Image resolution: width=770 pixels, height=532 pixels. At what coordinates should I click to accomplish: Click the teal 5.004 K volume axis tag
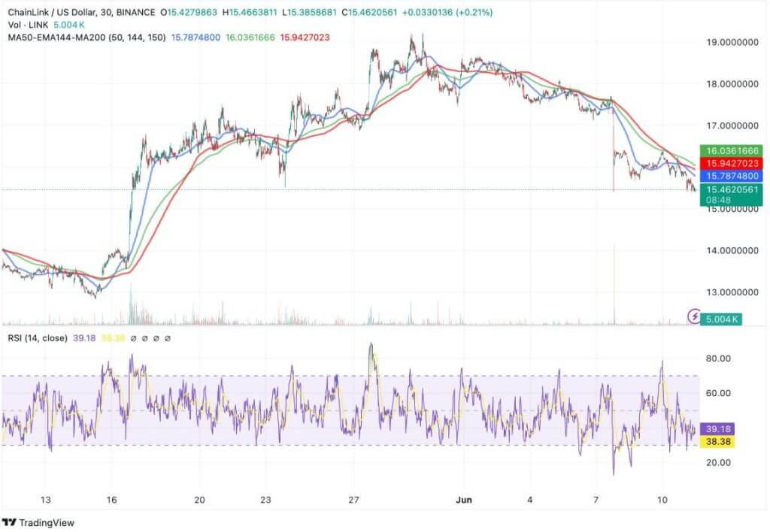(721, 319)
